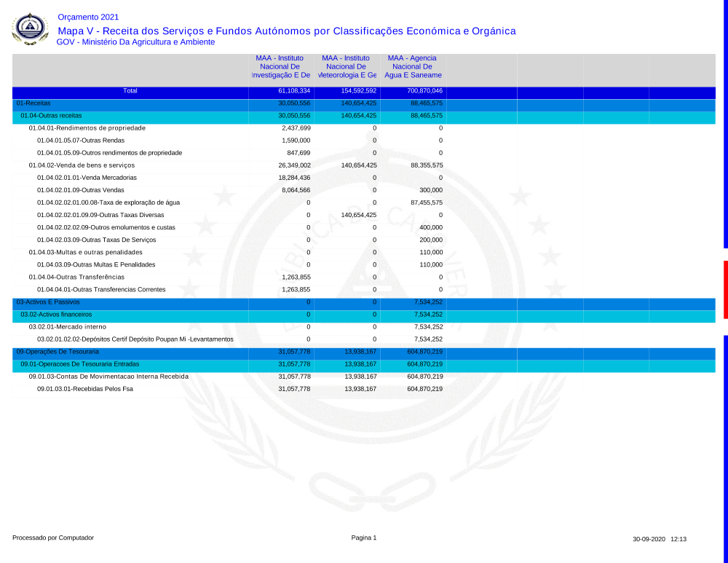The image size is (728, 563).
Task: Select the '01.04-Outras receitas' subcategory row
Action: coord(51,116)
